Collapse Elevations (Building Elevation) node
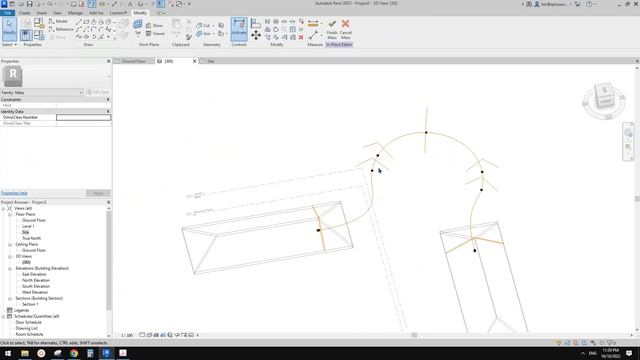640x360 pixels. pyautogui.click(x=10, y=269)
